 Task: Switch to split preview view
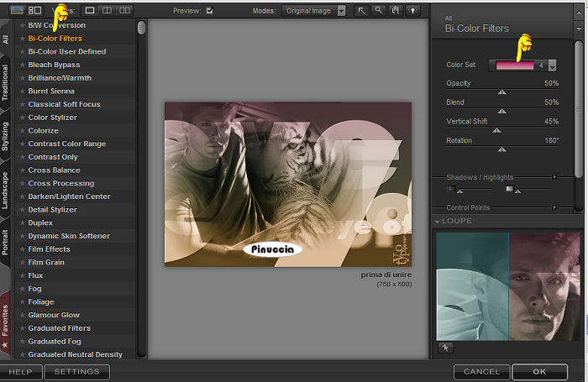tap(107, 11)
